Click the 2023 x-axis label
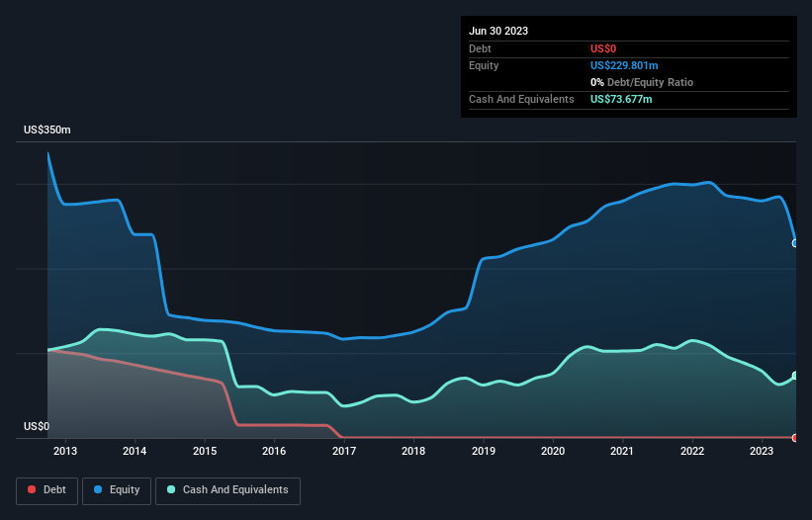812x520 pixels. pos(762,451)
